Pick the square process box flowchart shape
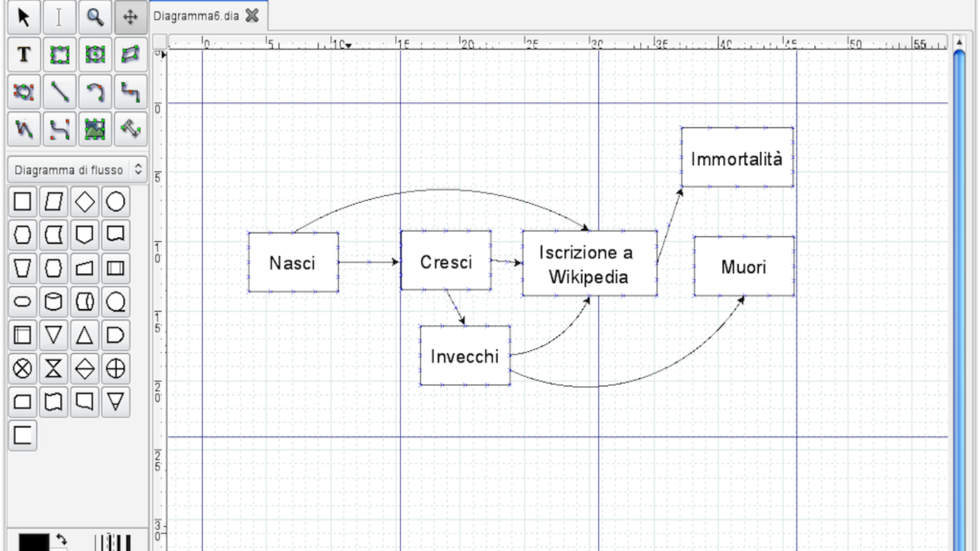 (x=23, y=201)
